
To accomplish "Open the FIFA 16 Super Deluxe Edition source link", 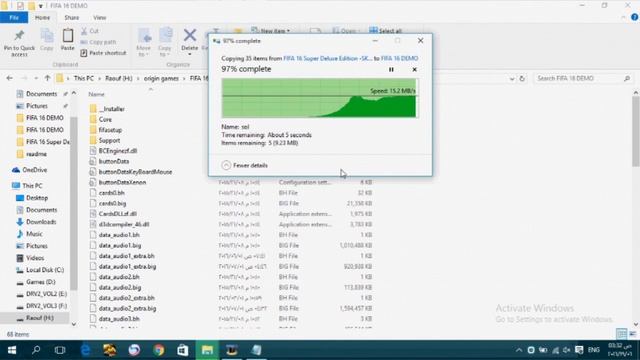I will coord(327,58).
